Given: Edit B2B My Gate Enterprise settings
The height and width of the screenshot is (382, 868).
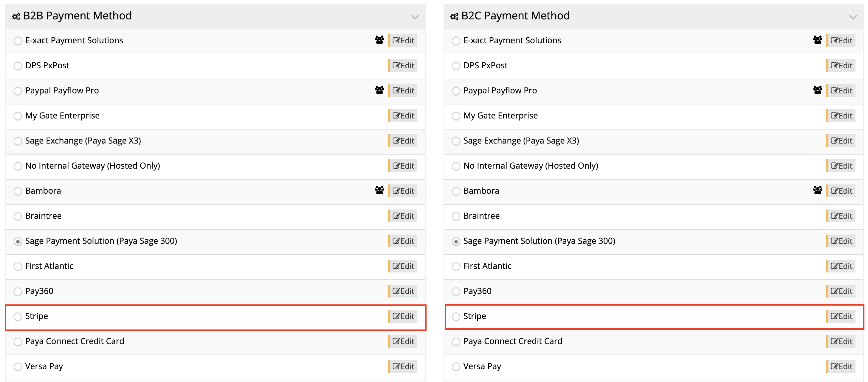Looking at the screenshot, I should point(403,116).
